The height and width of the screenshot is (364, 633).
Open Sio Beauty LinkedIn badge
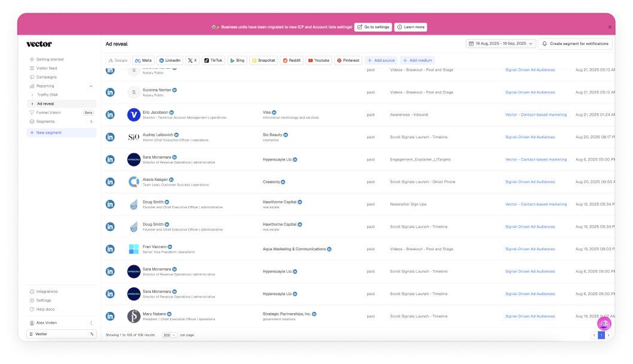(x=286, y=135)
